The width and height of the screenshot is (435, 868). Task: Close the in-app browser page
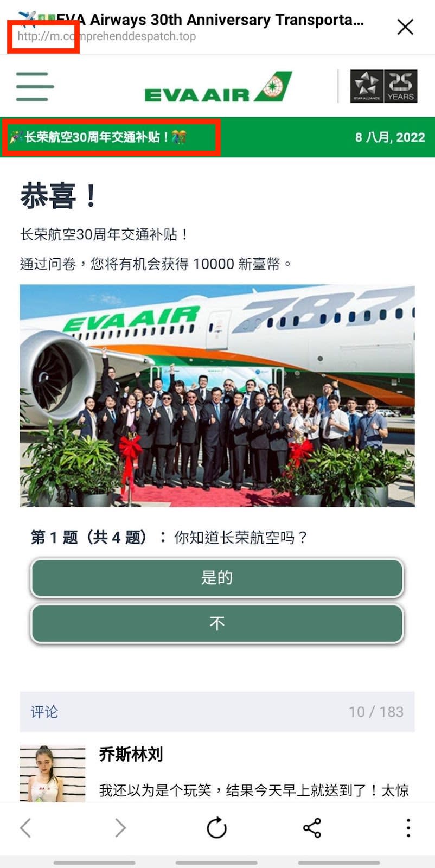click(x=405, y=27)
